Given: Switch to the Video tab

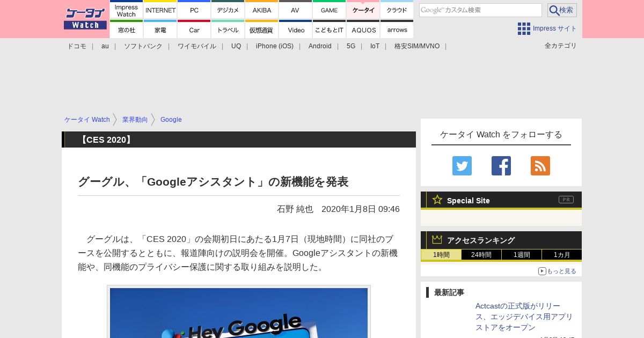Looking at the screenshot, I should pos(296,30).
